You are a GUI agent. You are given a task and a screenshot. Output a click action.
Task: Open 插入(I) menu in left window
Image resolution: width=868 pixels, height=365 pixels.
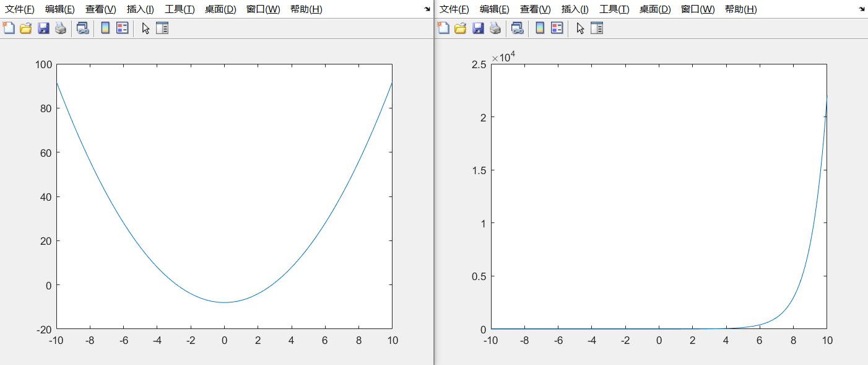(x=141, y=9)
